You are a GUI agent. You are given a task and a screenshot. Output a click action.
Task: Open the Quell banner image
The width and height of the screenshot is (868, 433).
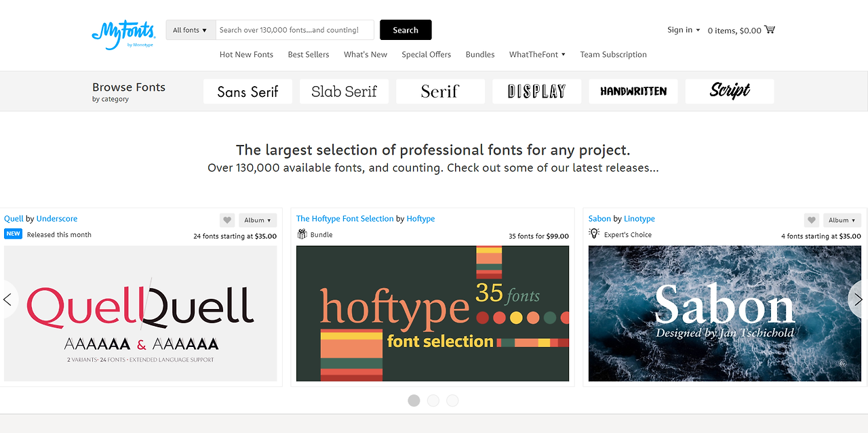click(x=140, y=313)
